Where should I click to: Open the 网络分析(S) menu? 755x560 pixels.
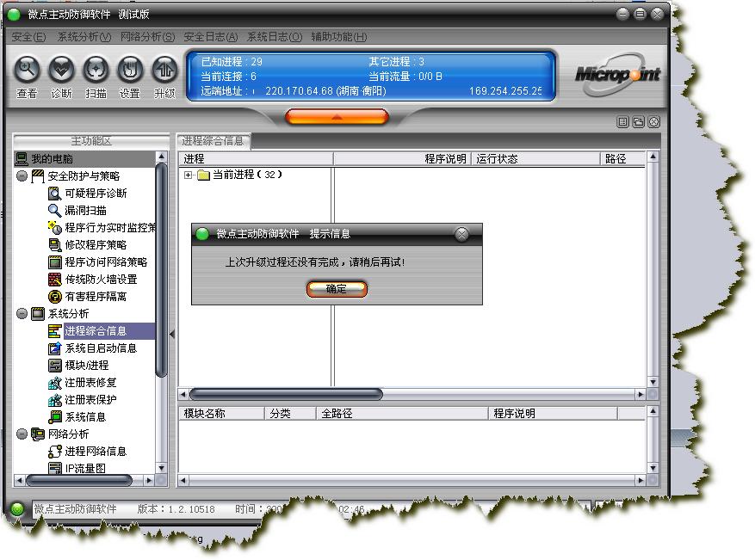[148, 37]
